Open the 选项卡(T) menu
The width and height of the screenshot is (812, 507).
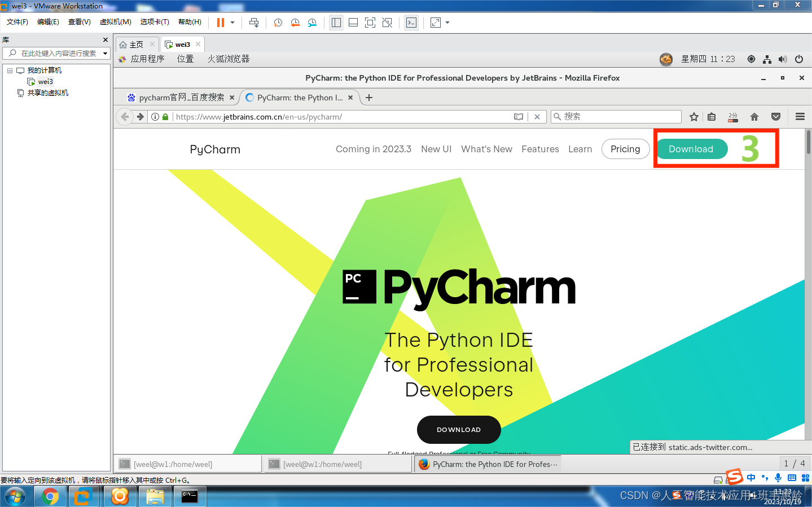(x=155, y=22)
